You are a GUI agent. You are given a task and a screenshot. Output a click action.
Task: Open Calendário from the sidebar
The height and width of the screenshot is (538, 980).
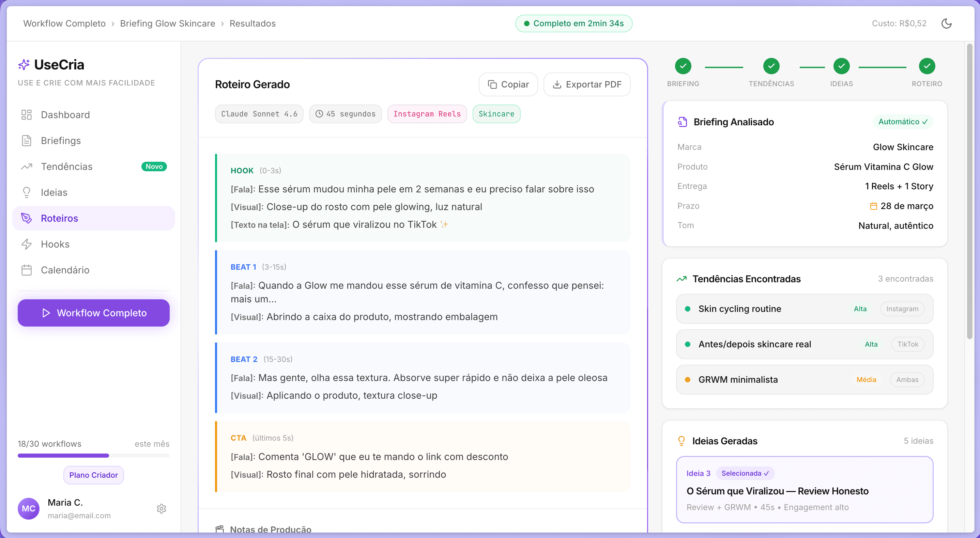[65, 270]
